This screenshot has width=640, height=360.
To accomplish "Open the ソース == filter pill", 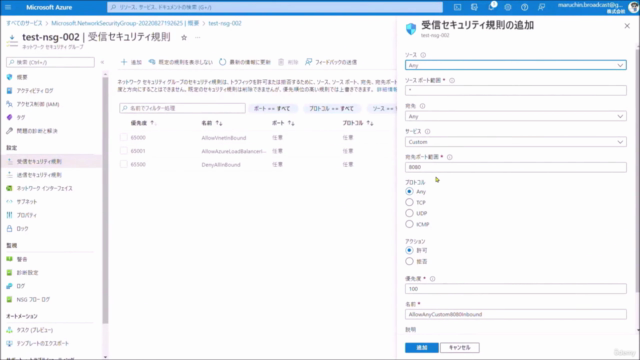I will click(382, 108).
